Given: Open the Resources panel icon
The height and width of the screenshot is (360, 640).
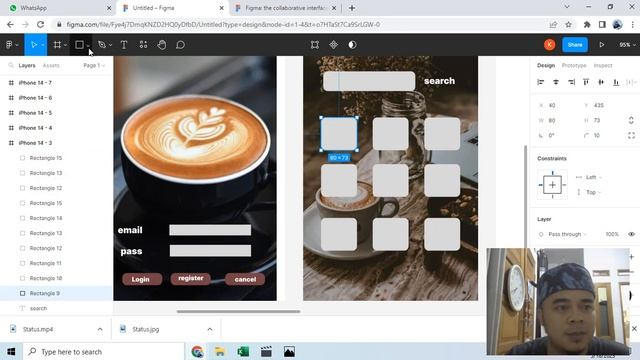Looking at the screenshot, I should 143,45.
